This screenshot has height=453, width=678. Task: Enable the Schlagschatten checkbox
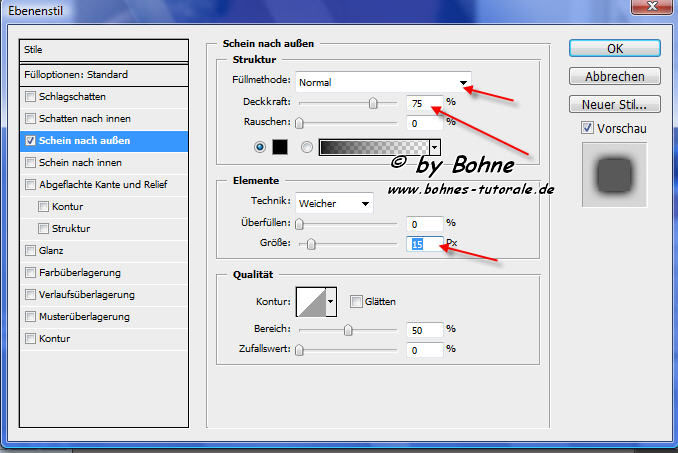point(31,96)
